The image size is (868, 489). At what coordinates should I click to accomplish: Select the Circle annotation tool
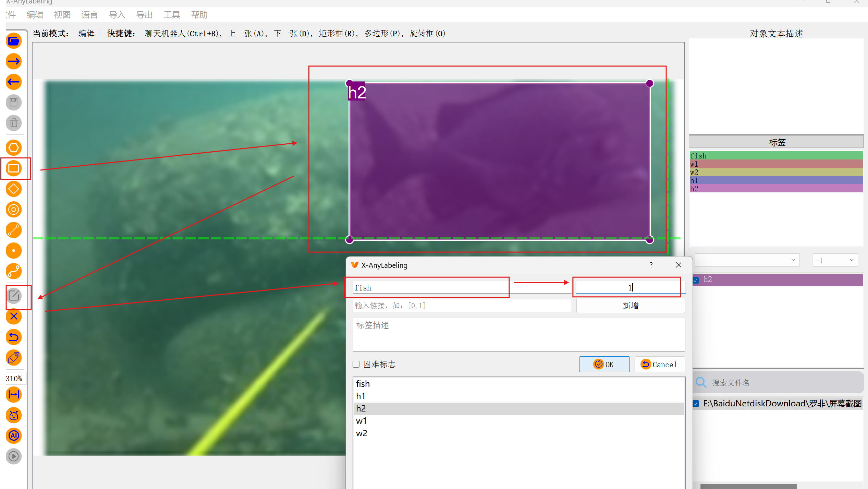(14, 210)
